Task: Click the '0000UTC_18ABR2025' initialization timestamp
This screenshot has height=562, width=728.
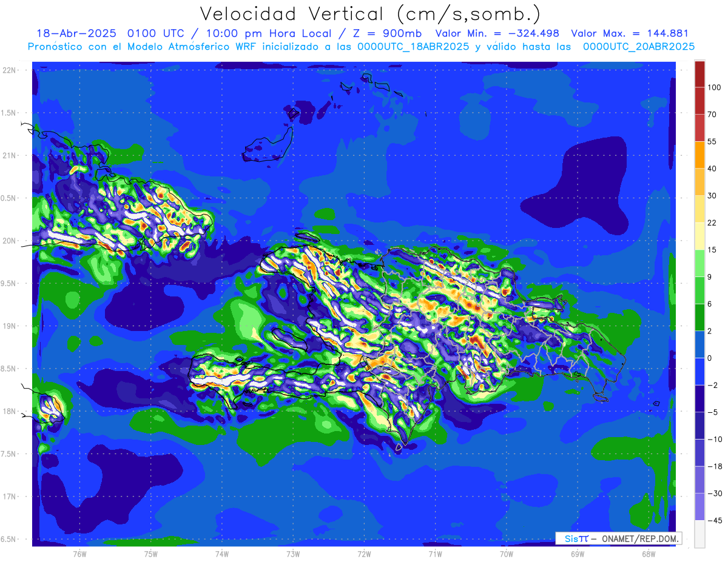Action: [x=413, y=47]
